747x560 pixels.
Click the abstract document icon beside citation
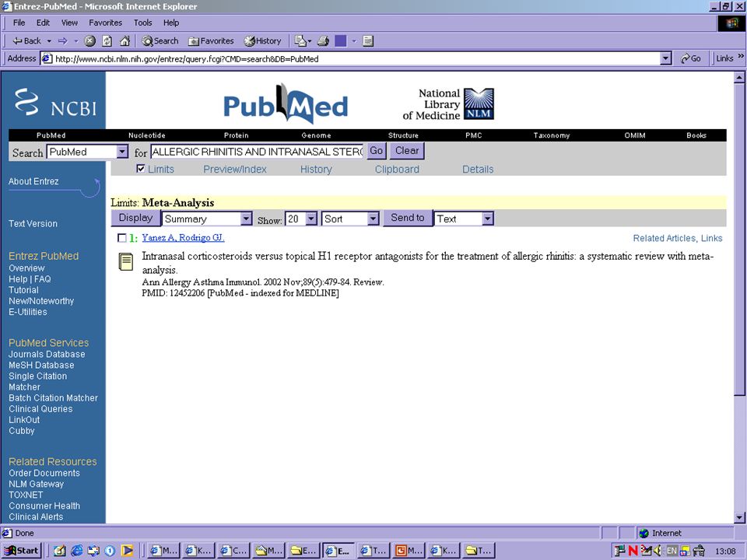click(126, 261)
